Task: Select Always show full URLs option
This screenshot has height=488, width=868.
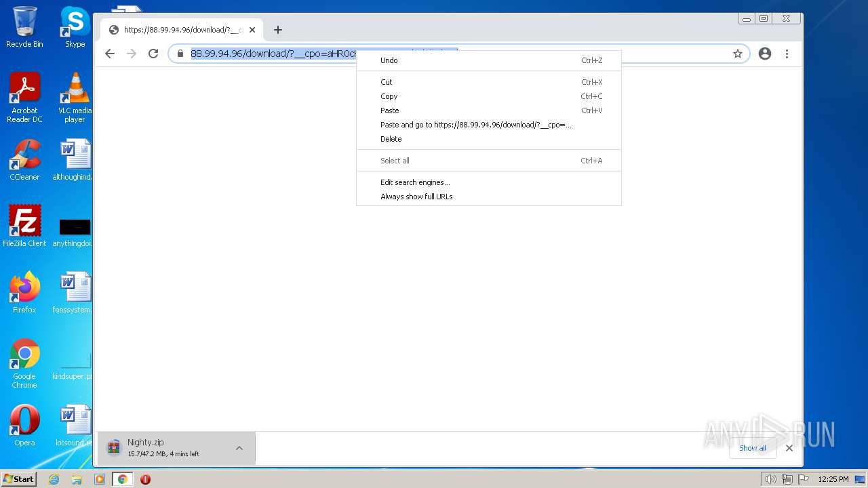Action: pyautogui.click(x=489, y=197)
